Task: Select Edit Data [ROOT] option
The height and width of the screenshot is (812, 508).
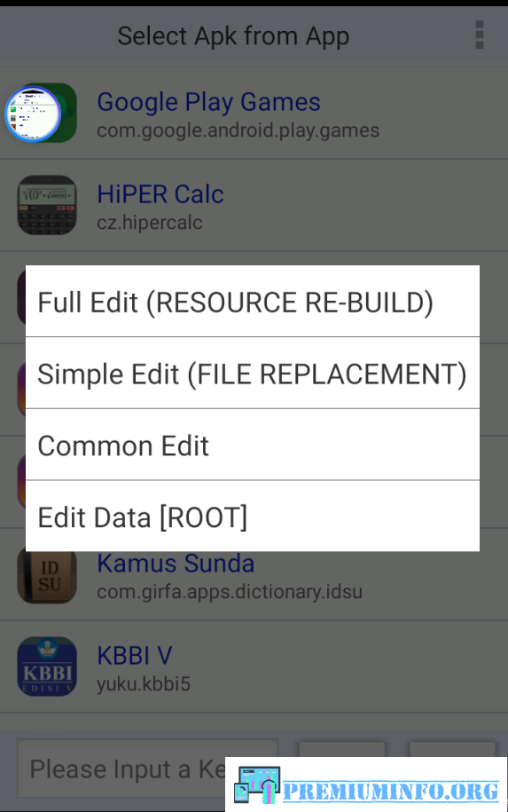Action: point(253,516)
